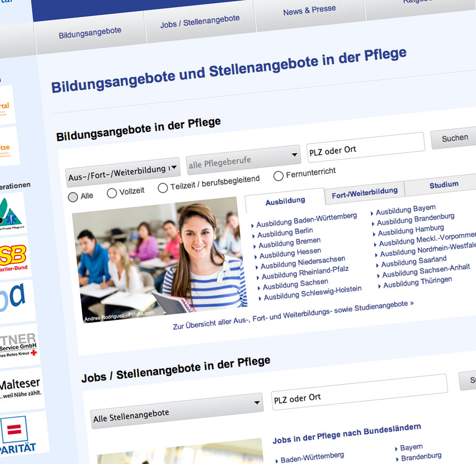Open Ausbildung Niedersachsen link
The height and width of the screenshot is (464, 476).
click(303, 262)
